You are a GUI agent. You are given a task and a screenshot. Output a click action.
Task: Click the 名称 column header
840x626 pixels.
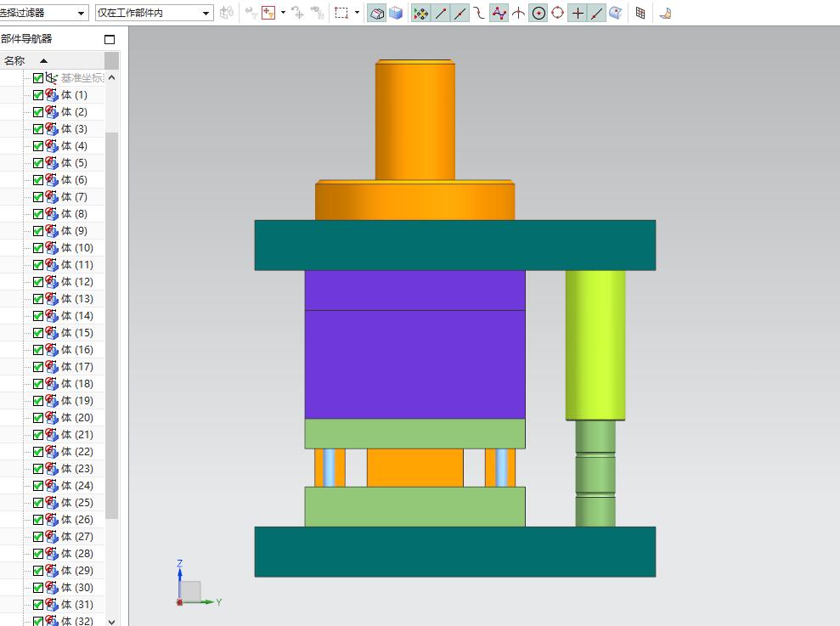[15, 60]
